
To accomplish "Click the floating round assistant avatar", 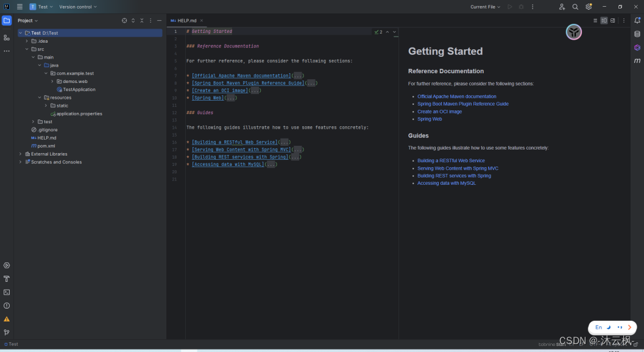I will tap(574, 32).
